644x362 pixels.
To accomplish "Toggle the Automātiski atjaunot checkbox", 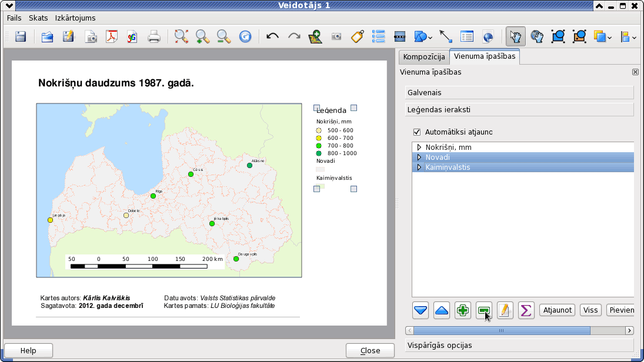I will (x=417, y=132).
